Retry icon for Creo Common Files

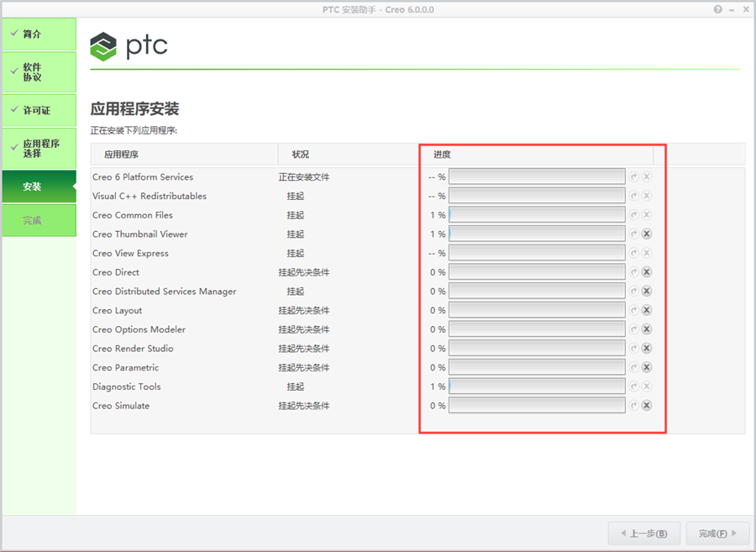click(634, 215)
